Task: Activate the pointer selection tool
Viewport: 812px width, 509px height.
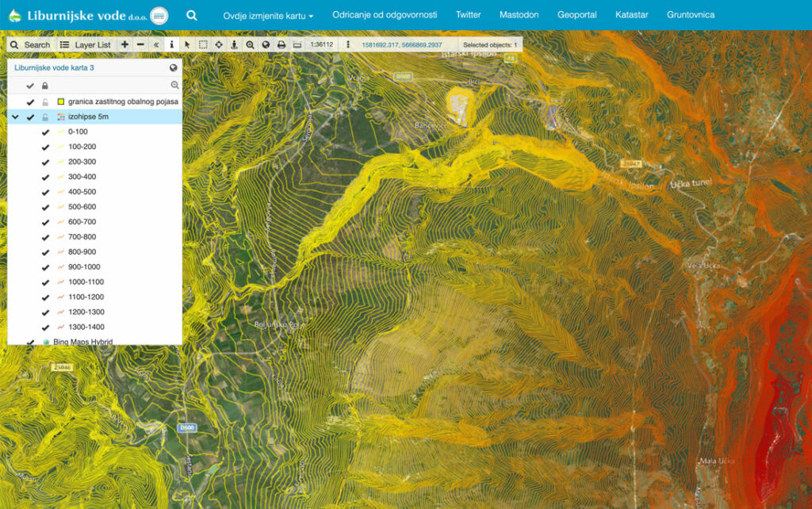Action: pos(186,45)
